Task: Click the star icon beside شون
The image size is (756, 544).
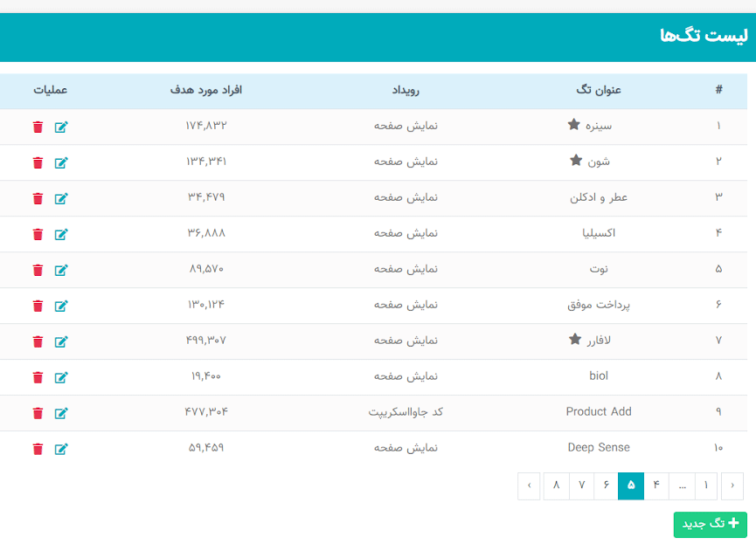Action: tap(576, 160)
